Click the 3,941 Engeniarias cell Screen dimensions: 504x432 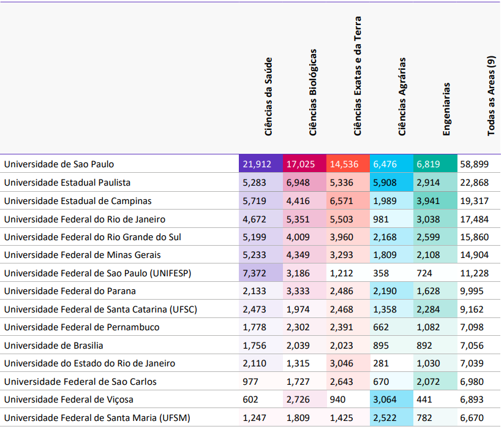click(x=435, y=201)
